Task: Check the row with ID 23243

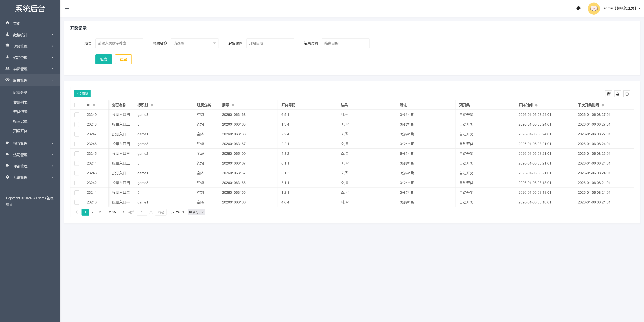Action: pyautogui.click(x=77, y=173)
